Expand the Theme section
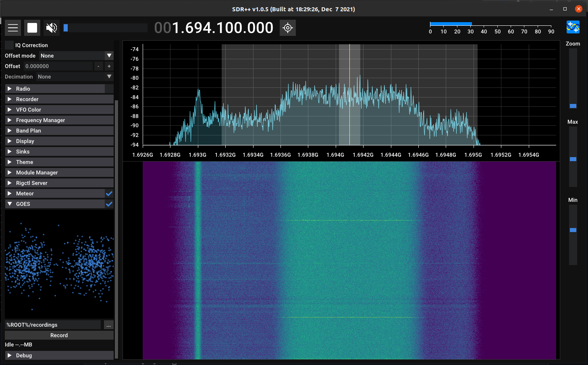Screen dimensions: 588x365 (x=59, y=162)
